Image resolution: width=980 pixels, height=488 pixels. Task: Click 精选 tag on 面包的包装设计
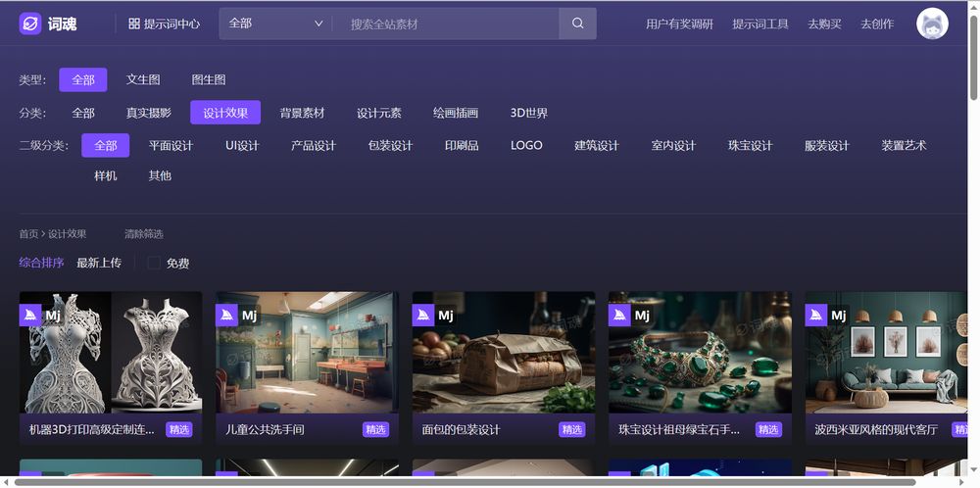pyautogui.click(x=572, y=430)
